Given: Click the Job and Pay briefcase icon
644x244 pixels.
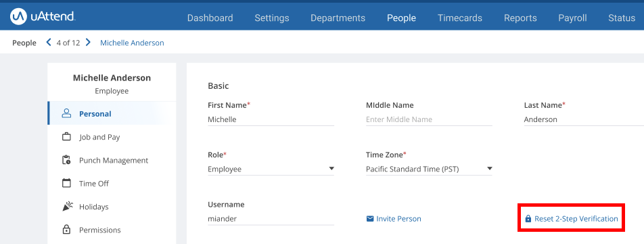Looking at the screenshot, I should point(66,137).
